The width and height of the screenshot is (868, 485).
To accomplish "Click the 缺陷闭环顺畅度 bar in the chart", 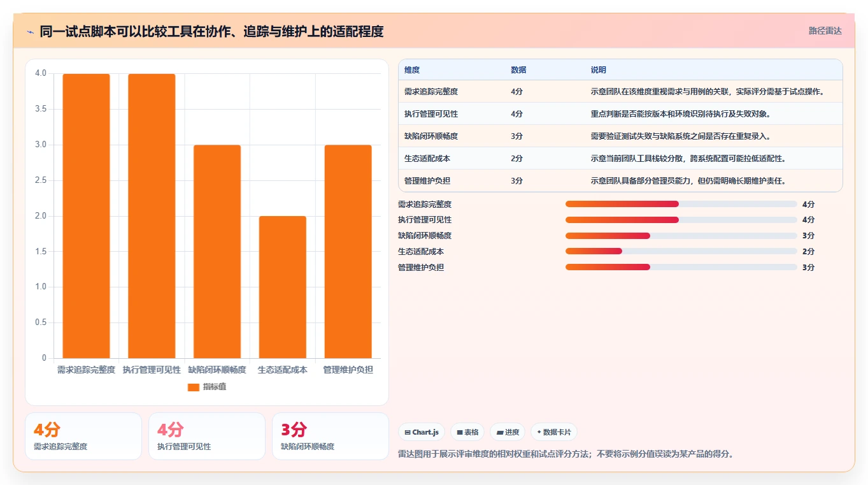I will 217,252.
